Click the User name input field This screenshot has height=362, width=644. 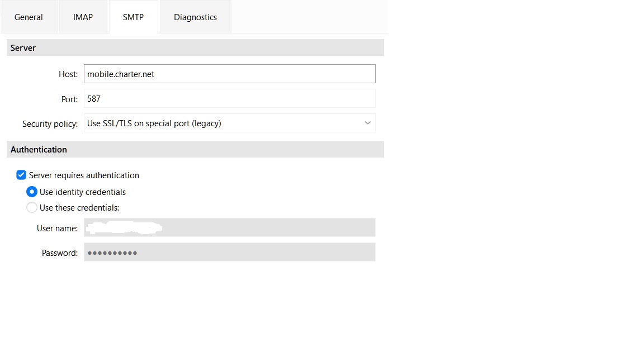point(230,227)
